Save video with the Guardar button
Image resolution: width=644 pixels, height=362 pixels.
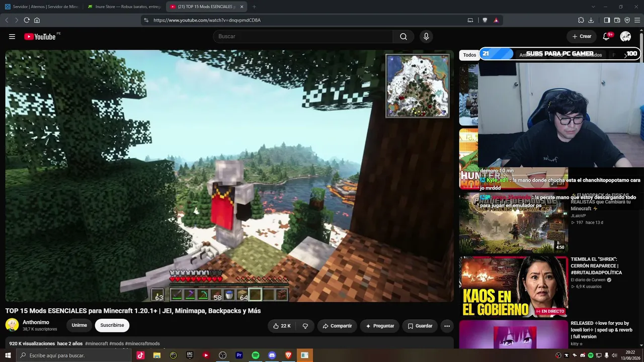(420, 326)
